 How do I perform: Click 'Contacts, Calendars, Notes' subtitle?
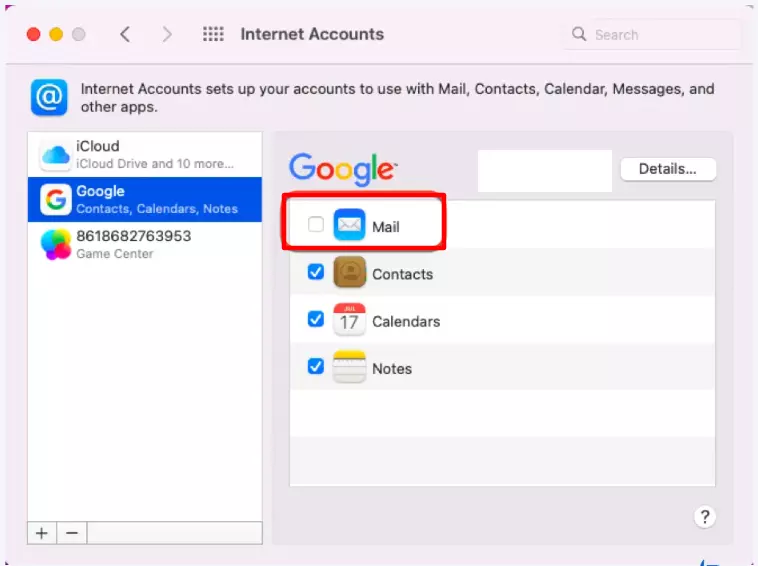tap(157, 209)
